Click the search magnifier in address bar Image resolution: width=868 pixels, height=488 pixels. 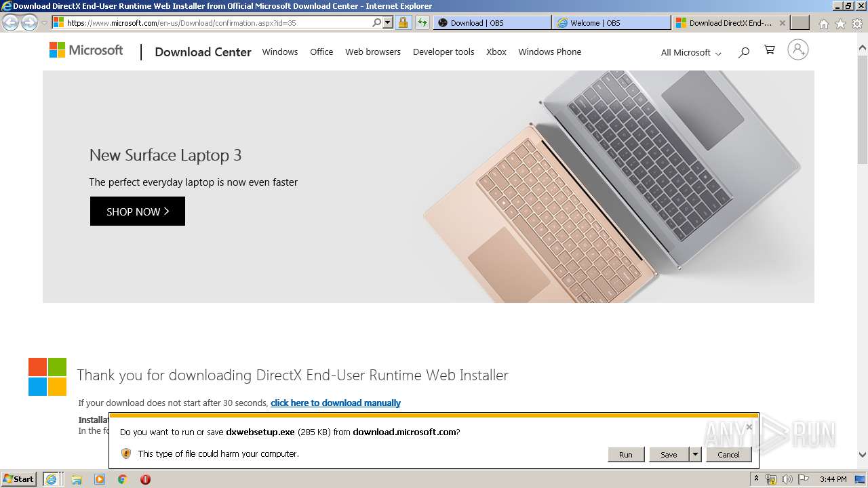click(x=377, y=22)
